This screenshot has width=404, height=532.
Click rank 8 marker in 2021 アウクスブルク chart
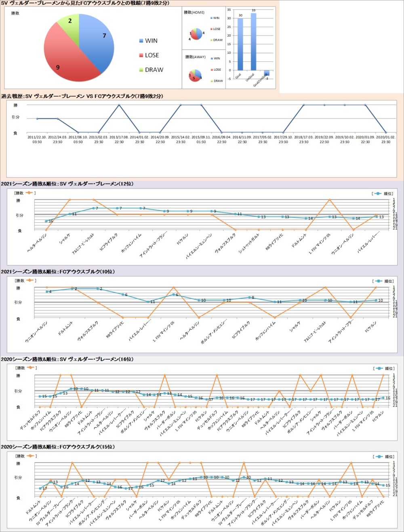pos(249,298)
